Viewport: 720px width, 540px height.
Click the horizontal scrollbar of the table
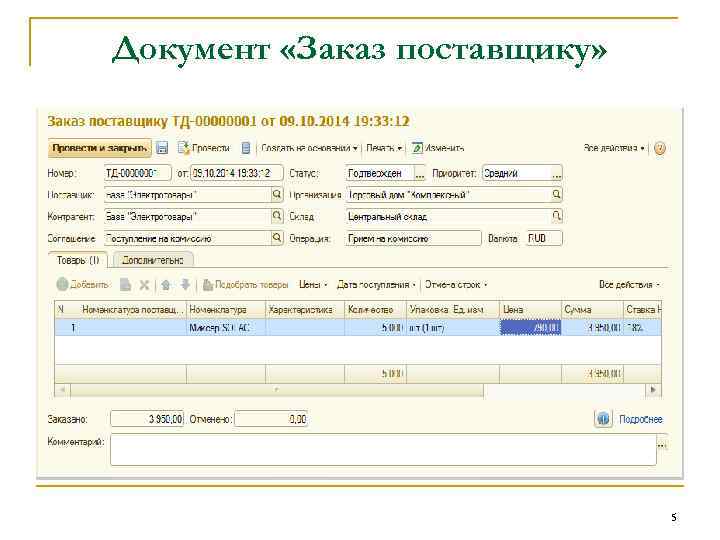click(x=276, y=390)
